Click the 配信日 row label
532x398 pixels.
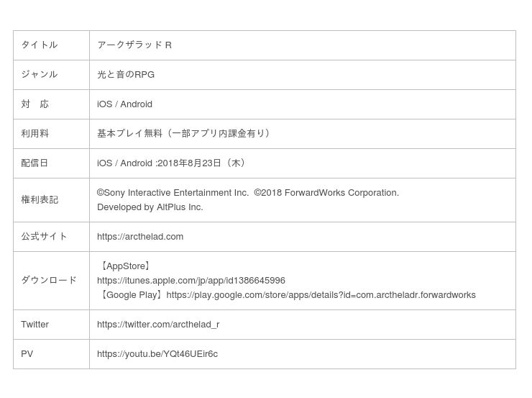35,163
